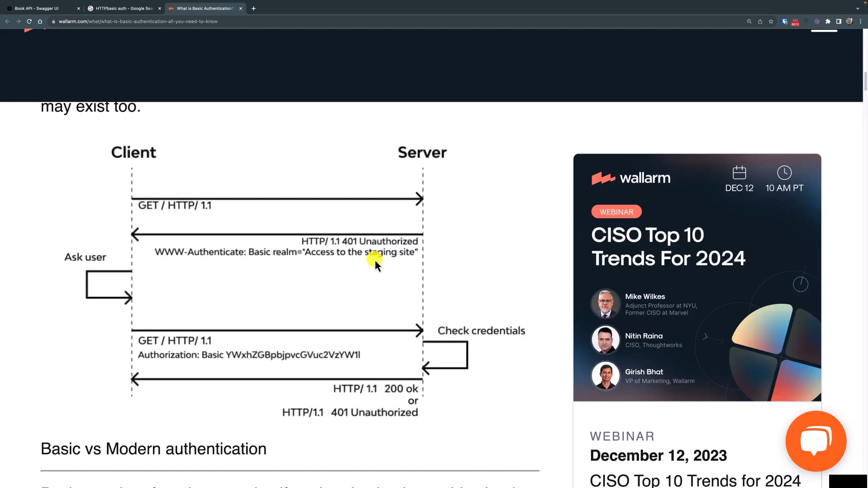Viewport: 868px width, 488px height.
Task: Click the purple extension icon in toolbar
Action: point(817,21)
